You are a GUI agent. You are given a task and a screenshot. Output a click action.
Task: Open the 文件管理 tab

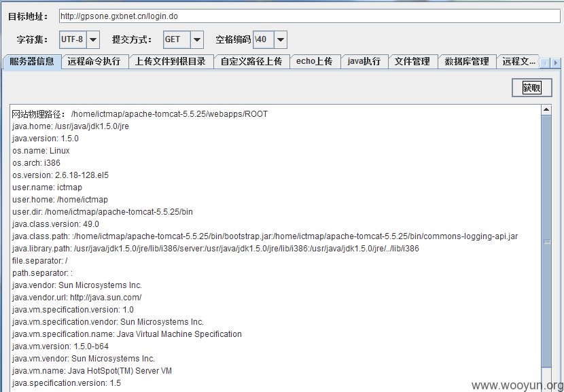[412, 62]
